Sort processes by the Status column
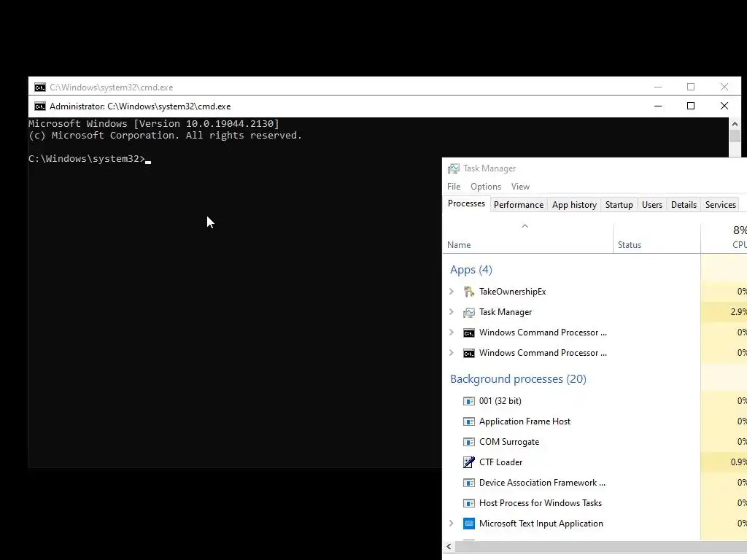This screenshot has width=747, height=560. click(657, 238)
